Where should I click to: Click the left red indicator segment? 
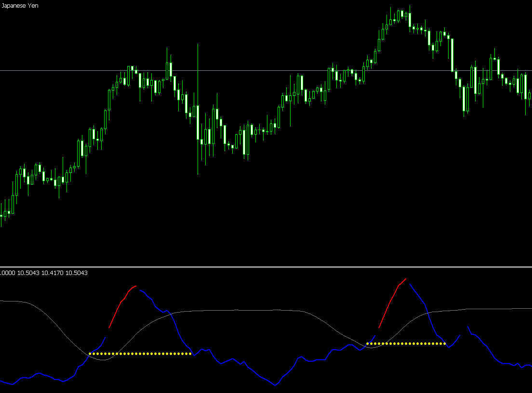122,306
